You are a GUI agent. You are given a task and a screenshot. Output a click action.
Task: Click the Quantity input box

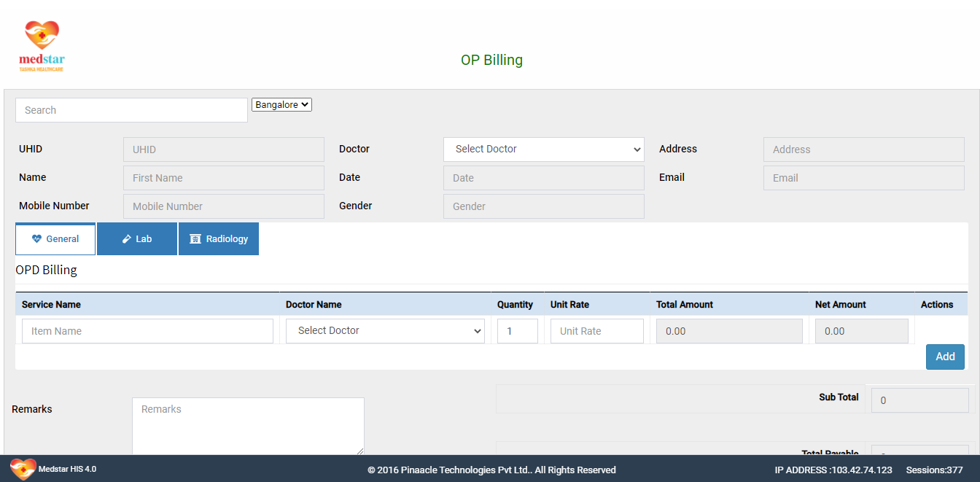[x=517, y=331]
